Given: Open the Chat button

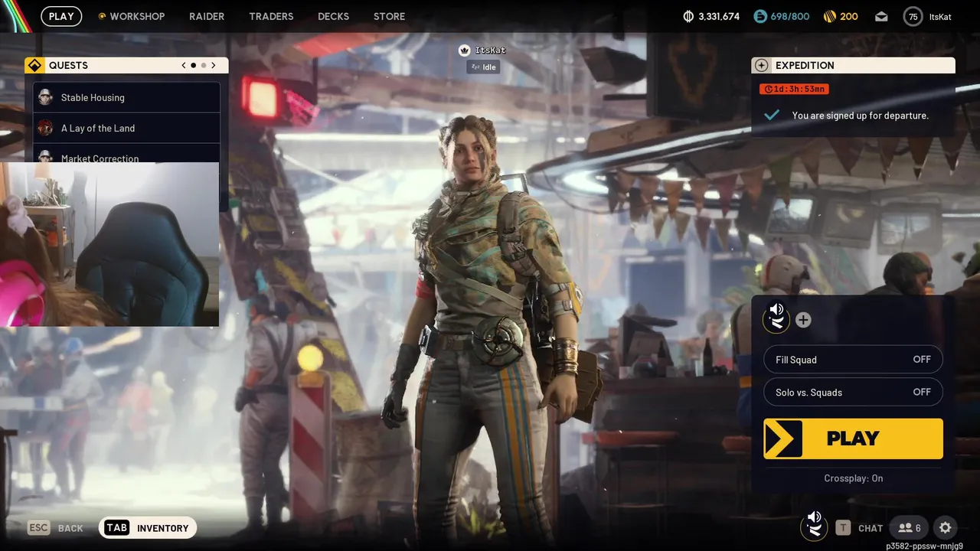Looking at the screenshot, I should coord(871,528).
